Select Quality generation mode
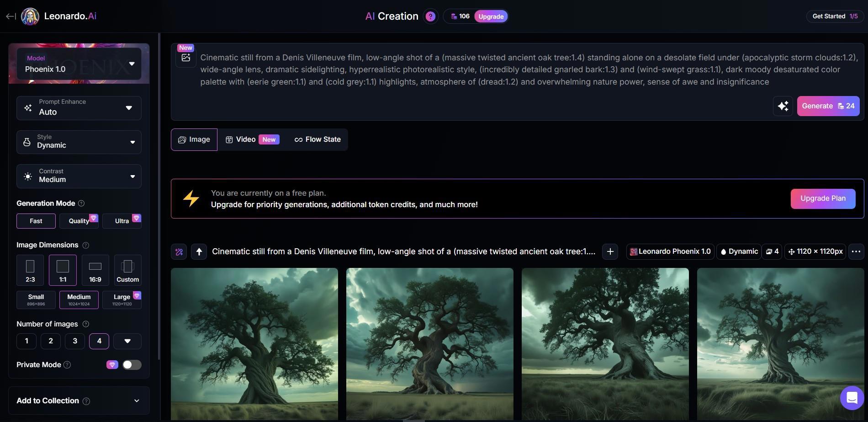 click(x=79, y=221)
